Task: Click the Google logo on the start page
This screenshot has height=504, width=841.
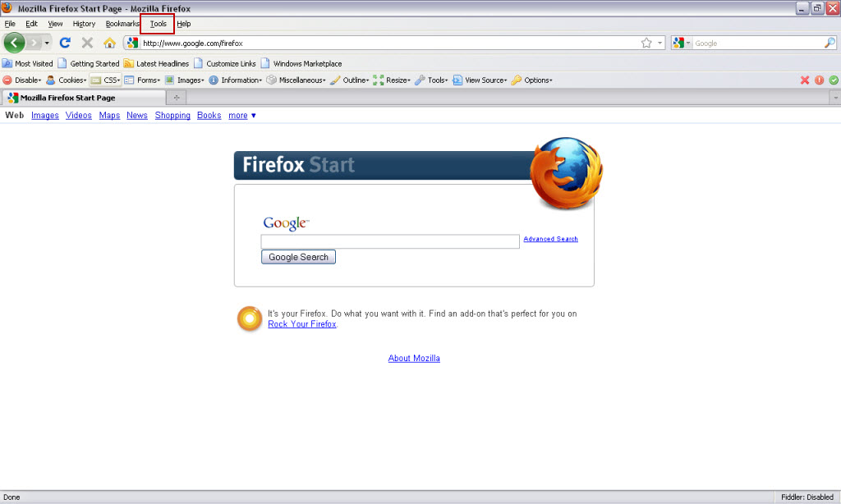Action: pyautogui.click(x=286, y=223)
